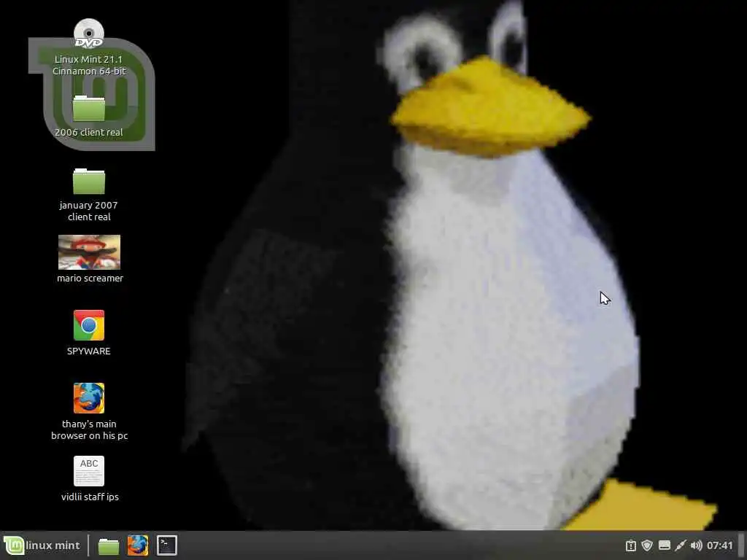
Task: Click the 'Linux Mint 21.1 Cinnamon 64-bit' label
Action: (x=89, y=65)
